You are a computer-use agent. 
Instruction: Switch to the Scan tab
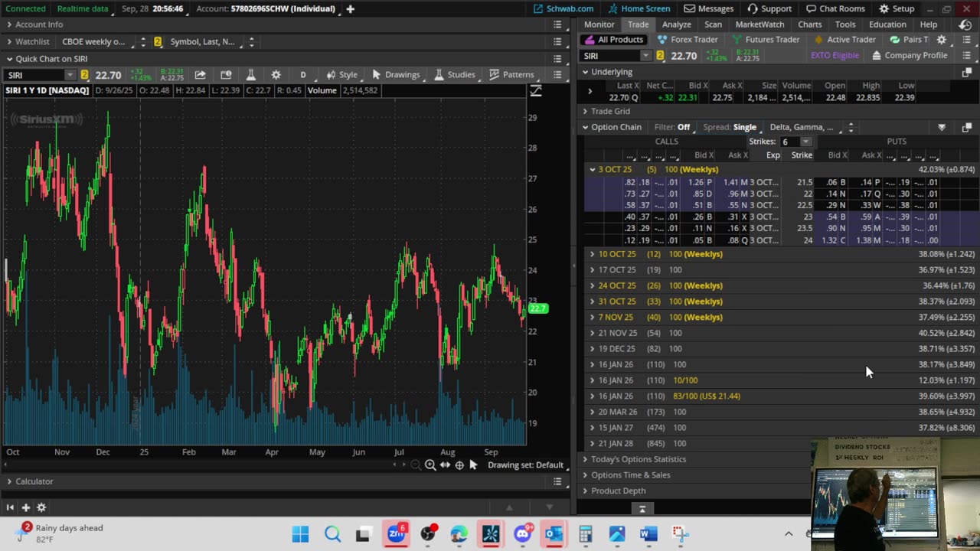tap(713, 24)
